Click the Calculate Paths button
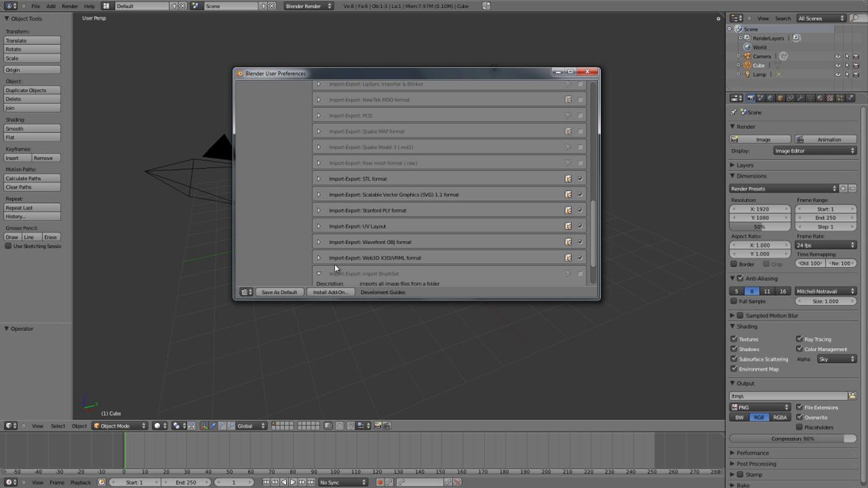This screenshot has height=488, width=868. (x=32, y=178)
